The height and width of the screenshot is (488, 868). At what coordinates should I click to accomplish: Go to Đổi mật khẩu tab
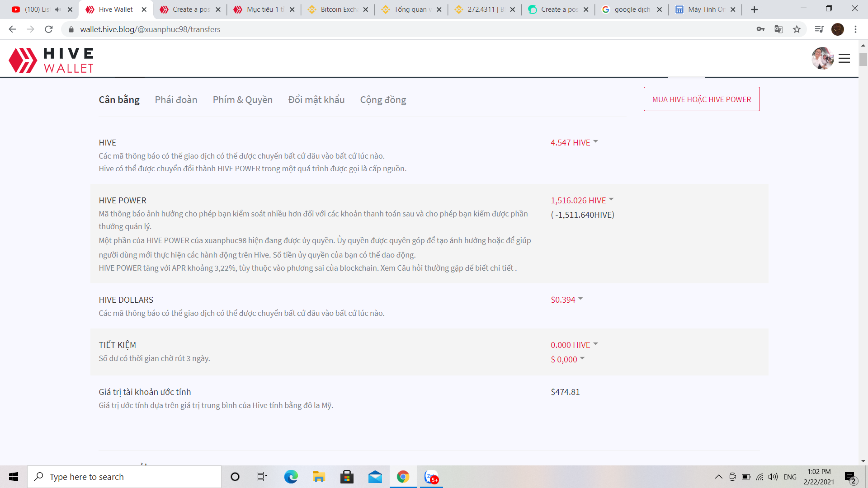[316, 99]
